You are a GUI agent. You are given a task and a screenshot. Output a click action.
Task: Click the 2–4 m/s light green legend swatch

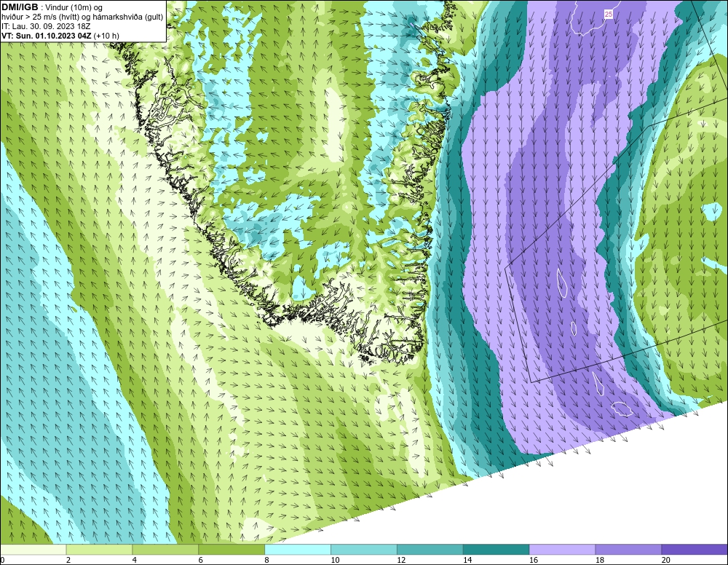(x=99, y=550)
